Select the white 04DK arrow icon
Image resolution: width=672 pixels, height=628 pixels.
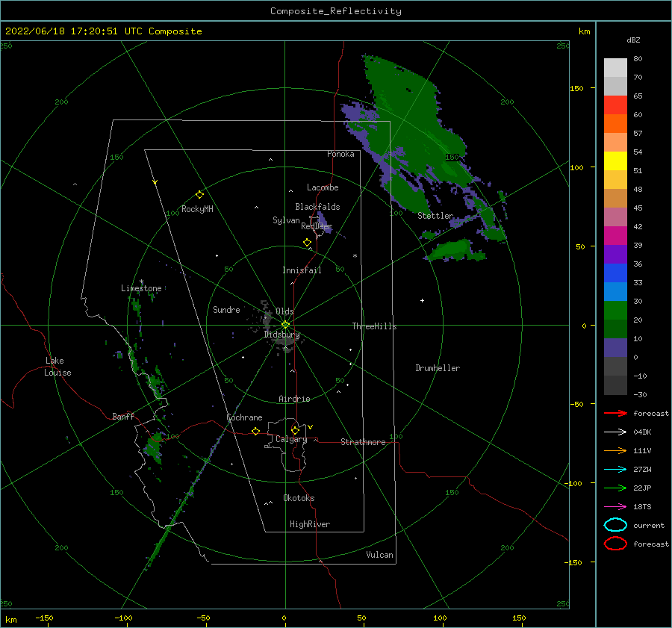click(615, 432)
